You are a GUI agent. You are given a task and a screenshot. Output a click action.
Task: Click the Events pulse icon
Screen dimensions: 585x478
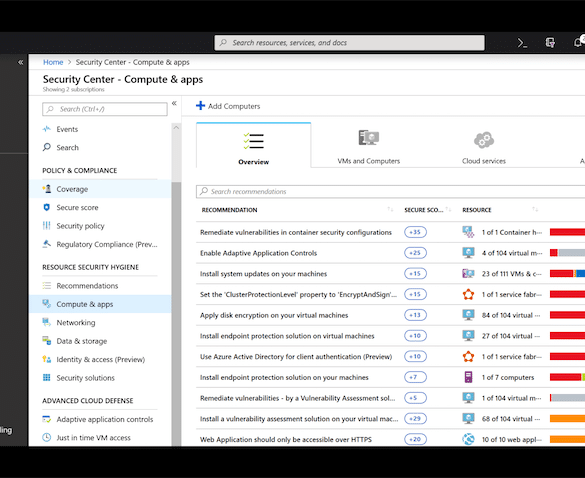[x=47, y=129]
